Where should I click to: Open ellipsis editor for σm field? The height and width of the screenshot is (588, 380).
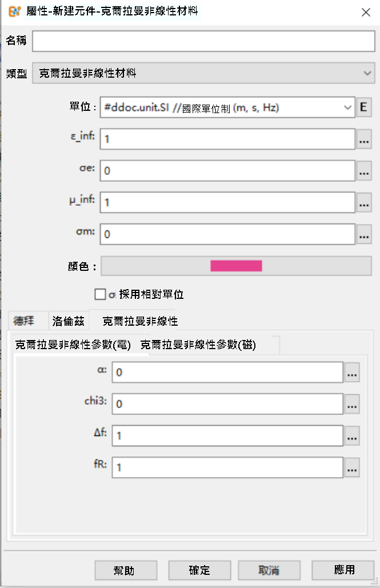pyautogui.click(x=363, y=234)
